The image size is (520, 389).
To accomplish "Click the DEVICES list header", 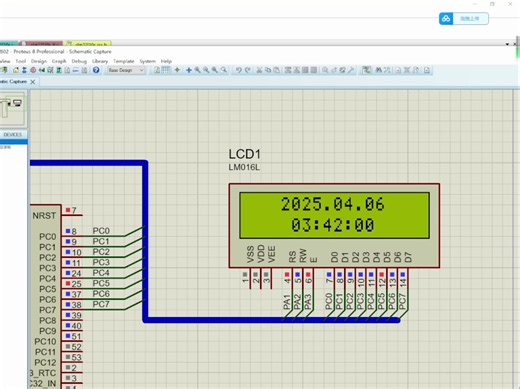I will click(x=13, y=134).
